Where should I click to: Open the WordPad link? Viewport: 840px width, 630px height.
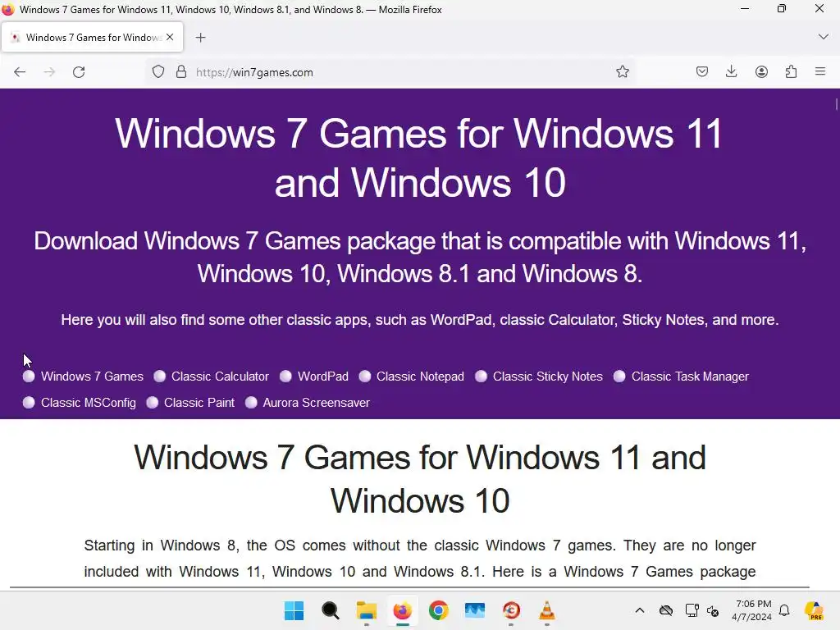click(323, 377)
